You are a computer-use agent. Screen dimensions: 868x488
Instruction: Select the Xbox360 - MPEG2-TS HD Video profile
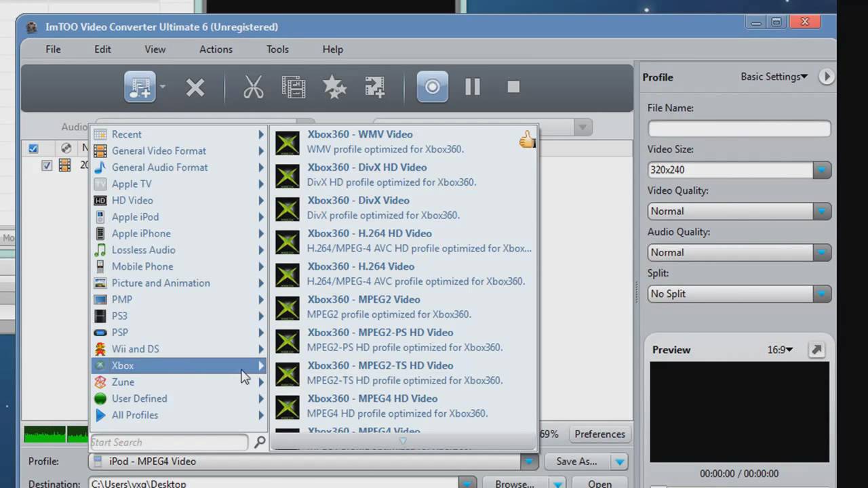404,373
